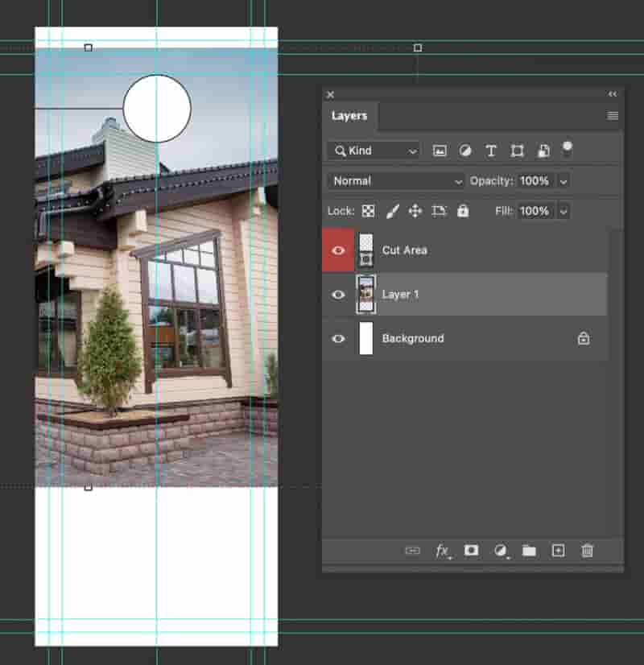Expand the Opacity slider arrow
This screenshot has height=665, width=644.
pyautogui.click(x=563, y=181)
